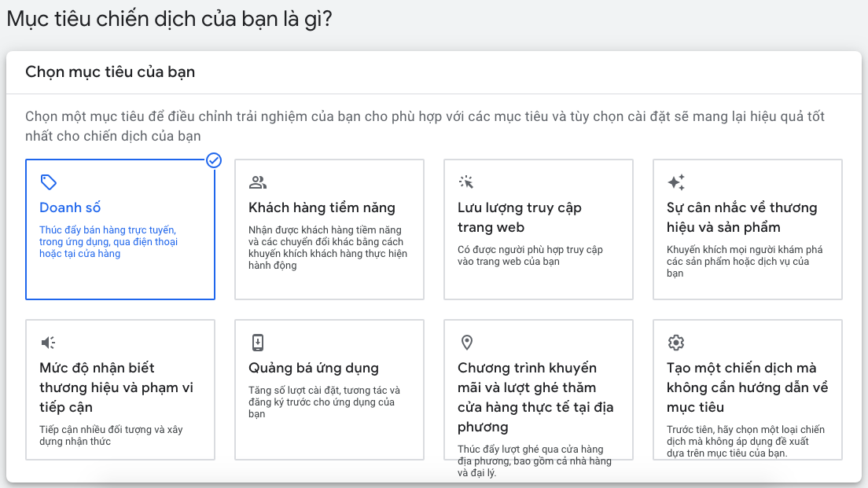The image size is (868, 488).
Task: Pick the Mức độ nhận biết thương hiệu card
Action: [x=120, y=390]
